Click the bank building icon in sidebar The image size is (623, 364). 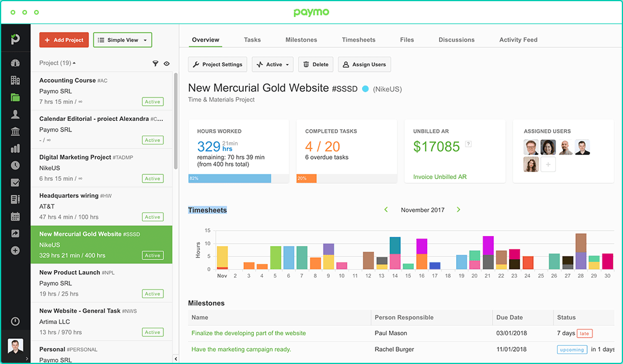point(15,132)
